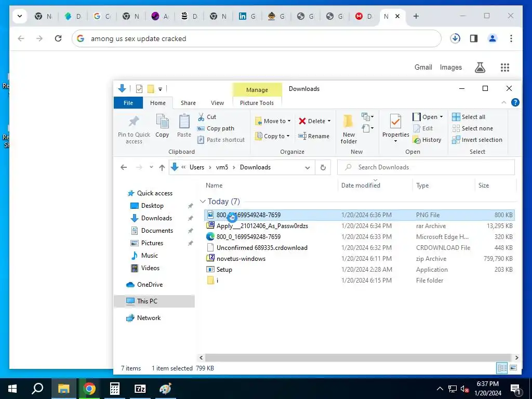The image size is (532, 399).
Task: Click the History button in ribbon
Action: [x=427, y=140]
